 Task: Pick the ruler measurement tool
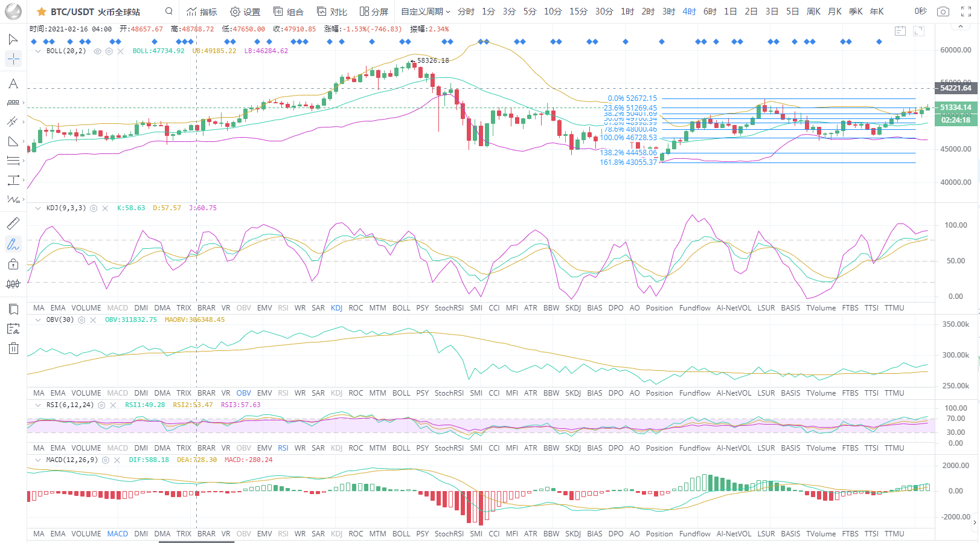coord(13,223)
